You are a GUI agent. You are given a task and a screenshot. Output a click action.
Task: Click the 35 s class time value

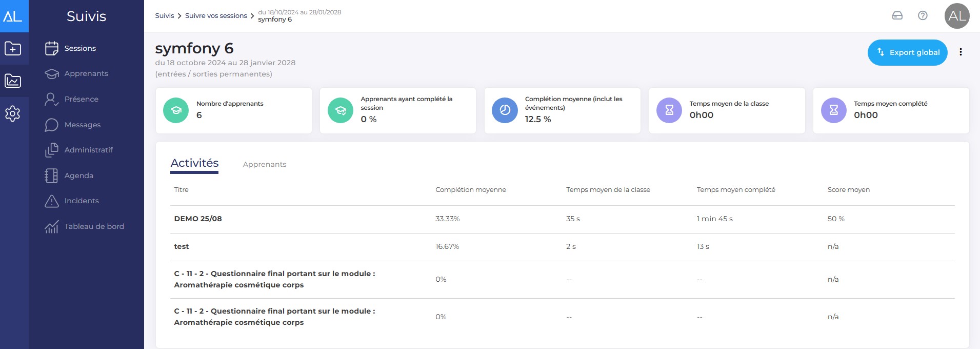(573, 219)
